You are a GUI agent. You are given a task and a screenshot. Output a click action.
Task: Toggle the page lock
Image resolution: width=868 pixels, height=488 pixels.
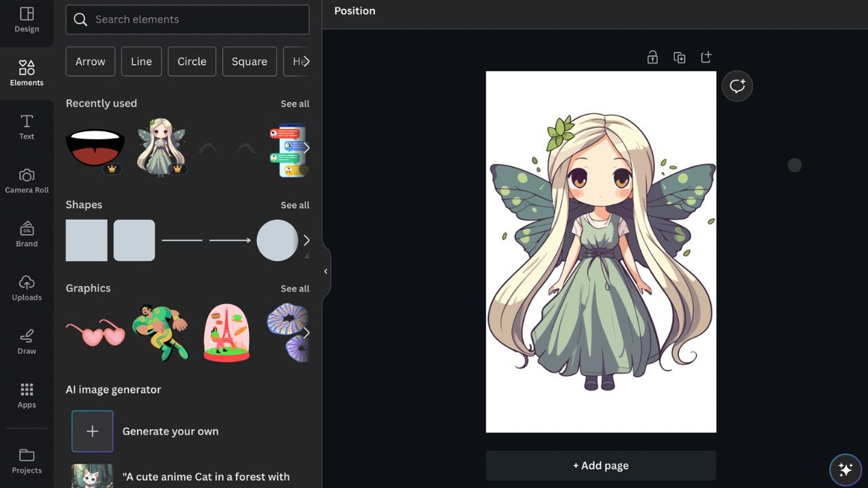point(652,57)
